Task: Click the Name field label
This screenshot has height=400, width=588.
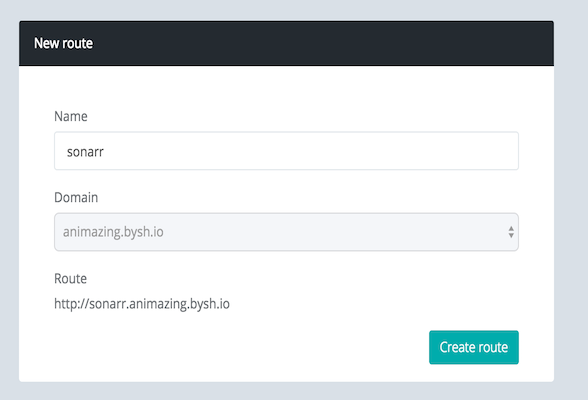Action: (71, 116)
